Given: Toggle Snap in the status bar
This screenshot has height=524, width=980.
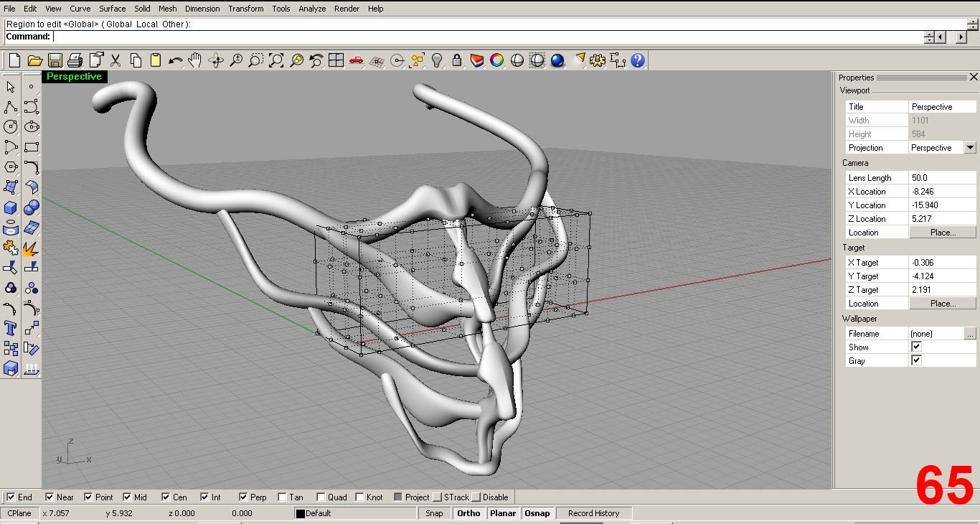Looking at the screenshot, I should 434,513.
